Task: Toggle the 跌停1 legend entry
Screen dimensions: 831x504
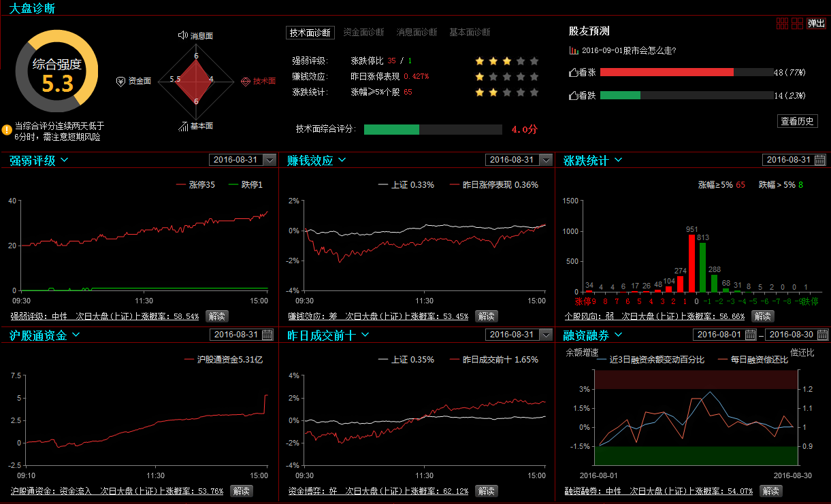Action: [245, 184]
